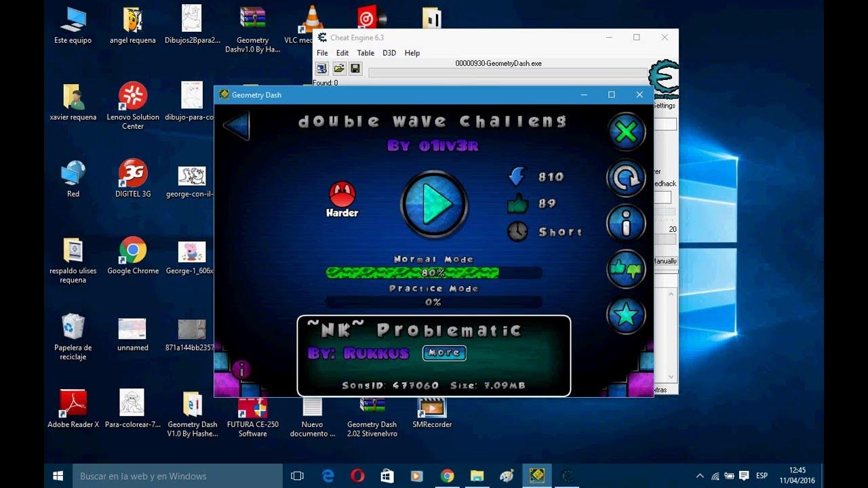Click the circular refresh arrow button
The height and width of the screenshot is (488, 868).
click(x=626, y=178)
